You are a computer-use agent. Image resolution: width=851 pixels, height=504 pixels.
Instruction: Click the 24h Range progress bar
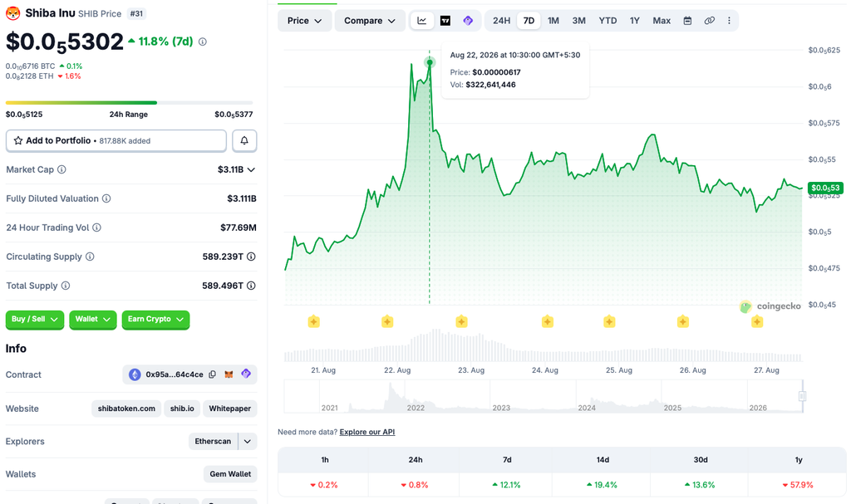[129, 102]
